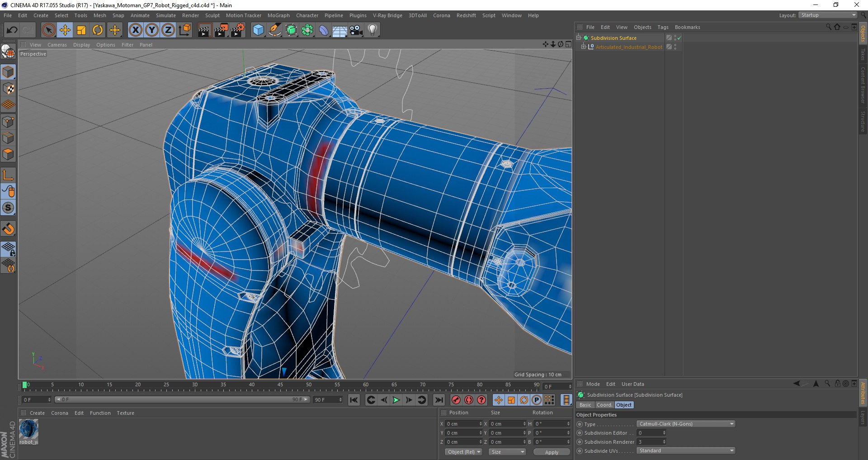Viewport: 868px width, 460px height.
Task: Select the Scale tool
Action: (81, 30)
